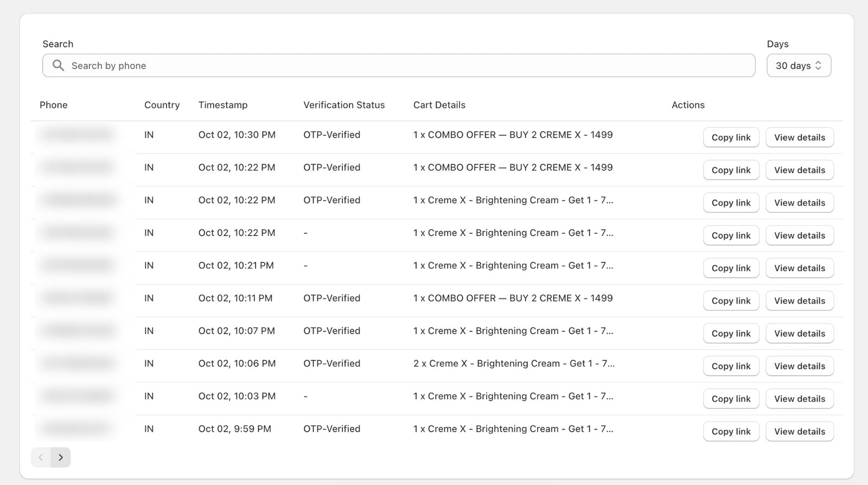Click the Phone column header
This screenshot has height=485, width=868.
[x=54, y=105]
